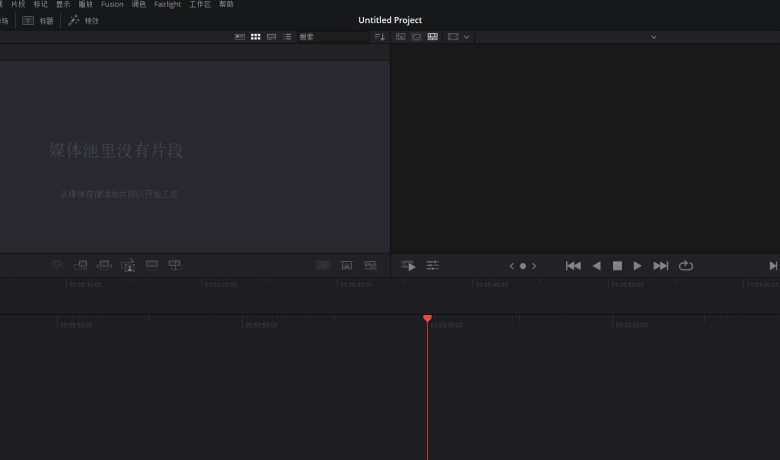
Task: Go to the last frame
Action: [661, 266]
